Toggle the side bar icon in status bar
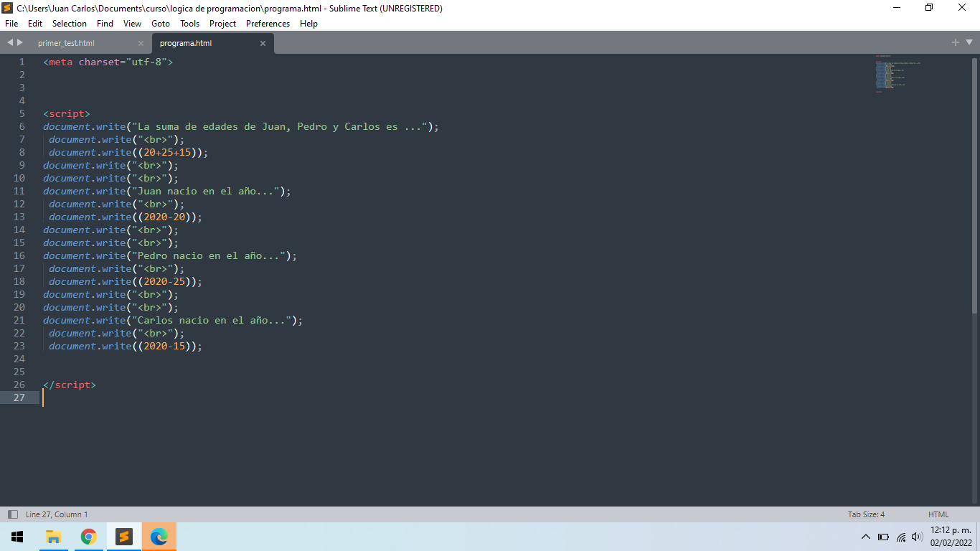 pos(12,514)
